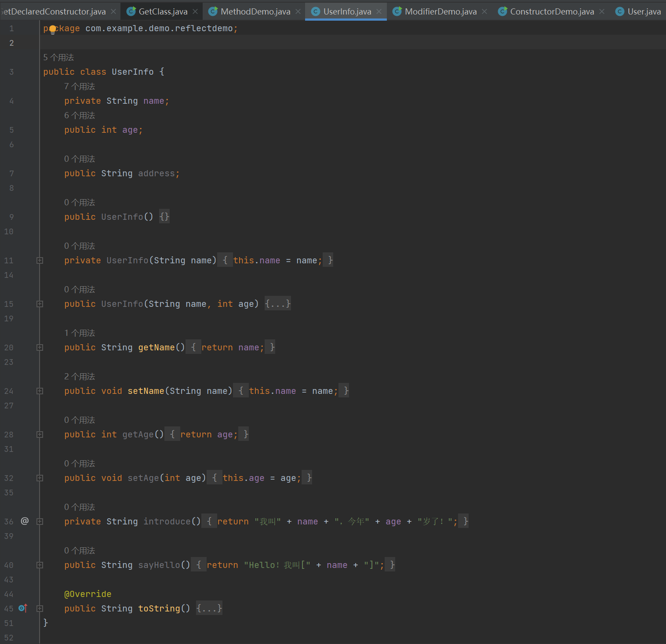Close the GetClass.java tab

(x=195, y=11)
